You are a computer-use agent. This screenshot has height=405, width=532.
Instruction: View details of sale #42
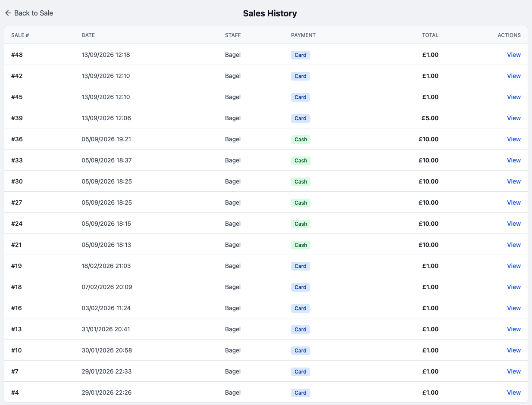coord(513,76)
